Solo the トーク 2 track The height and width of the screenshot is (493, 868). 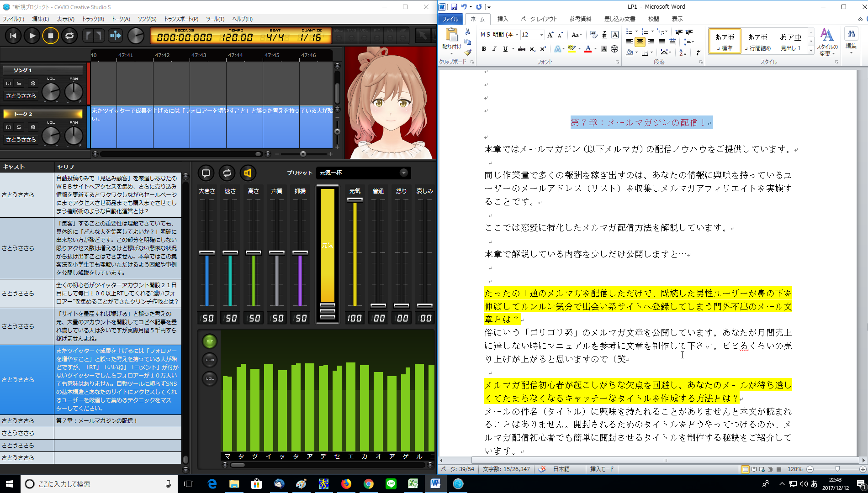pos(19,127)
